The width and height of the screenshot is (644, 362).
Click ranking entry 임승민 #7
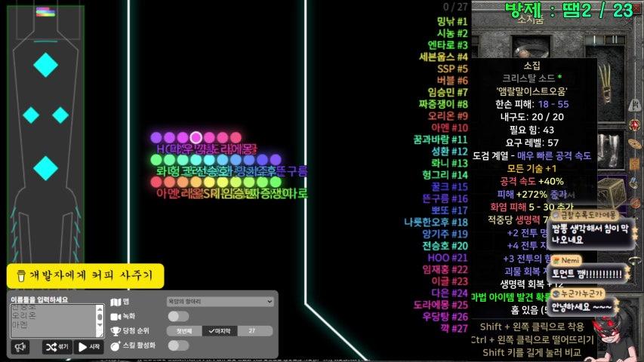pyautogui.click(x=447, y=92)
